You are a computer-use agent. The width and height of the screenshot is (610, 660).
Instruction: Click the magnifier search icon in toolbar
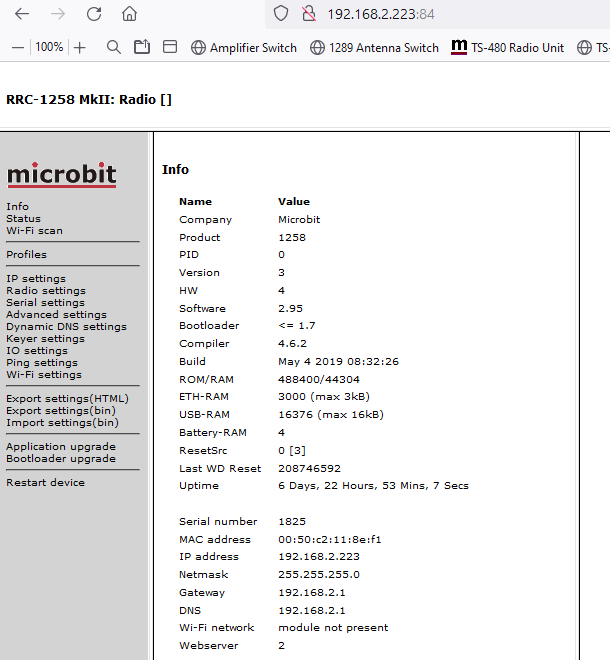pos(114,47)
